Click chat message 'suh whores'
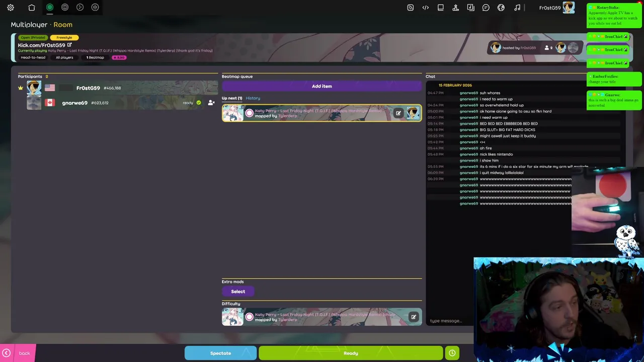 tap(490, 93)
